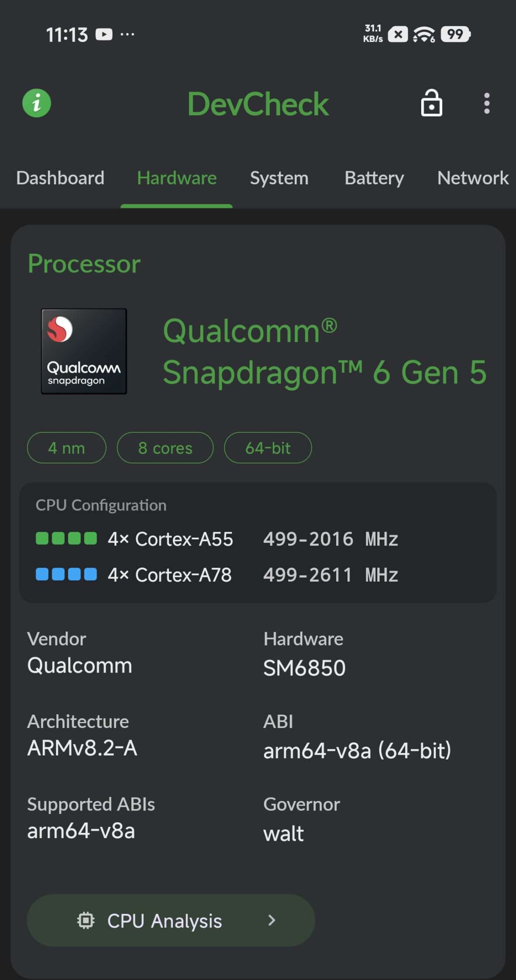The image size is (516, 980).
Task: Open the three-dot overflow menu
Action: pos(487,104)
